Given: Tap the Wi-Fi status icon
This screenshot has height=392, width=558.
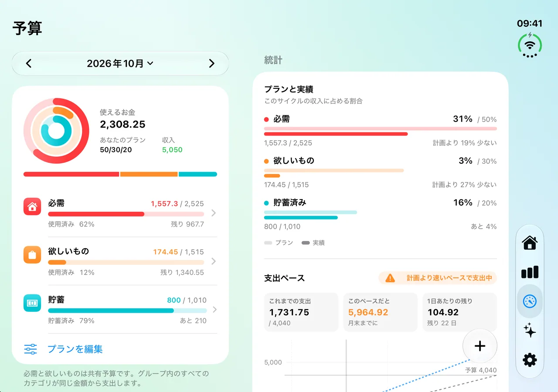Looking at the screenshot, I should coord(530,44).
